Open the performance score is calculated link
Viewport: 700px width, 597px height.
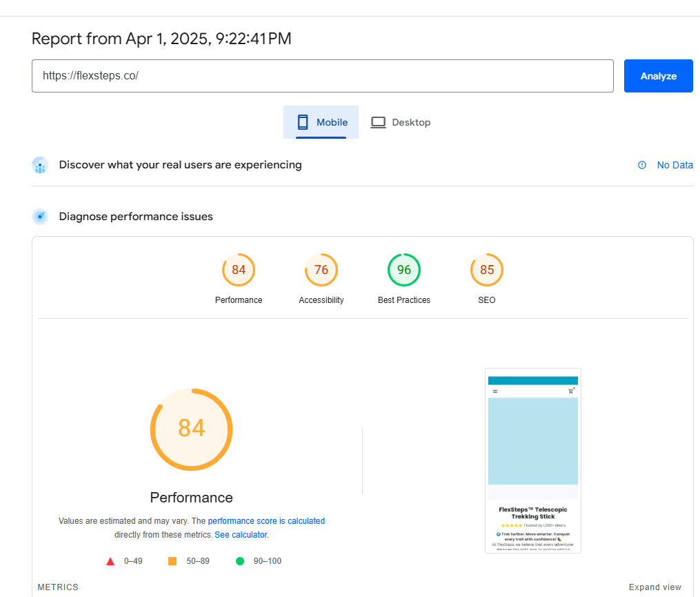click(x=266, y=521)
